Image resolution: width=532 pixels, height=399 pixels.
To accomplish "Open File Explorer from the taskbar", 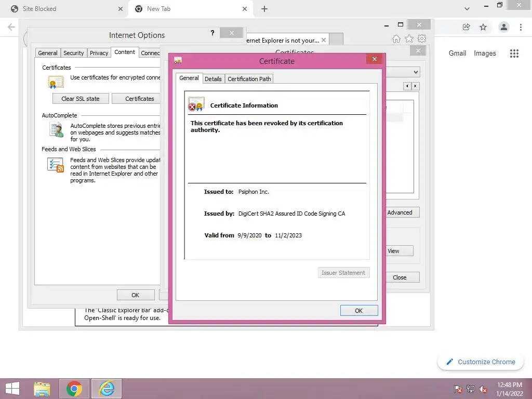I will (42, 389).
